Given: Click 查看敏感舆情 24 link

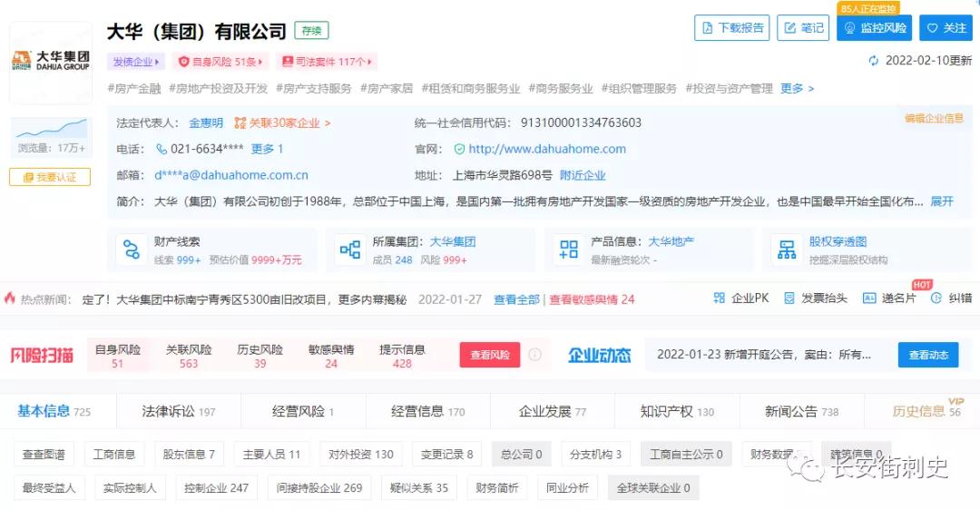Looking at the screenshot, I should click(x=592, y=299).
